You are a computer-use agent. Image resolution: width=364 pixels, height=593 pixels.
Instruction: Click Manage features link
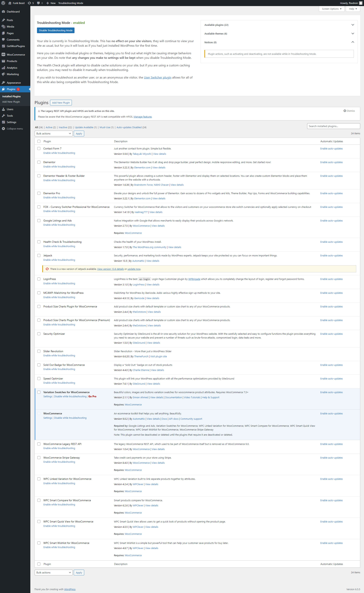143,117
